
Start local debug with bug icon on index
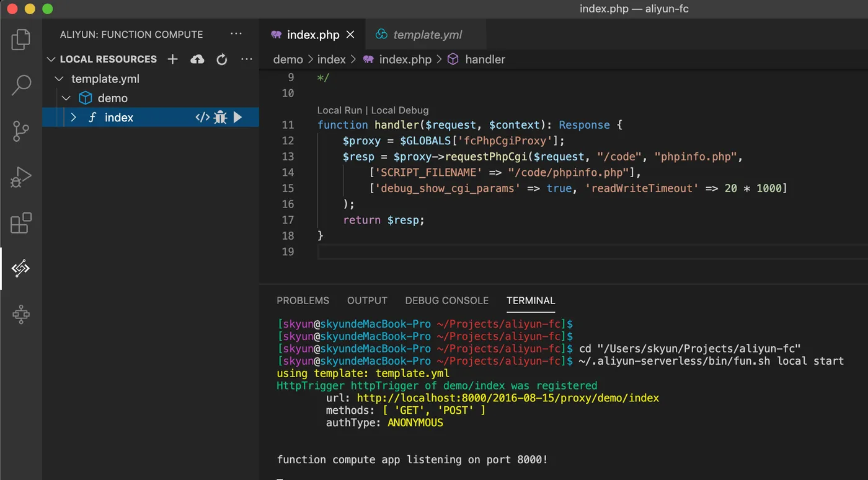click(x=220, y=117)
